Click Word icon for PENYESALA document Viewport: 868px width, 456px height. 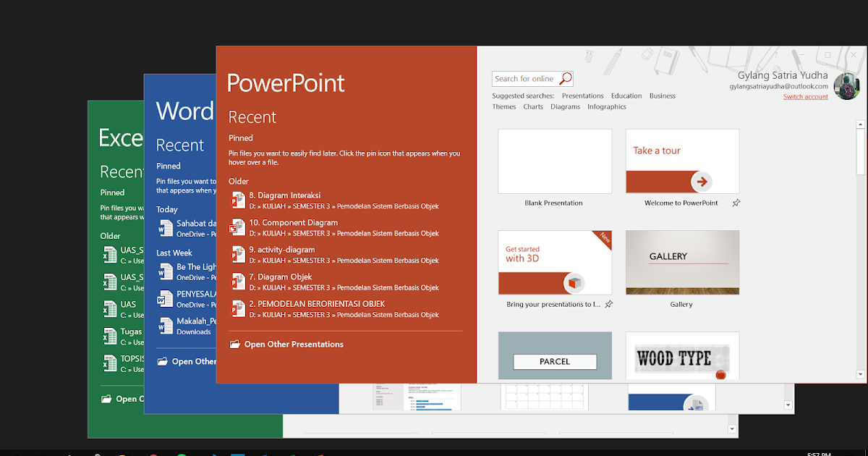click(x=165, y=299)
